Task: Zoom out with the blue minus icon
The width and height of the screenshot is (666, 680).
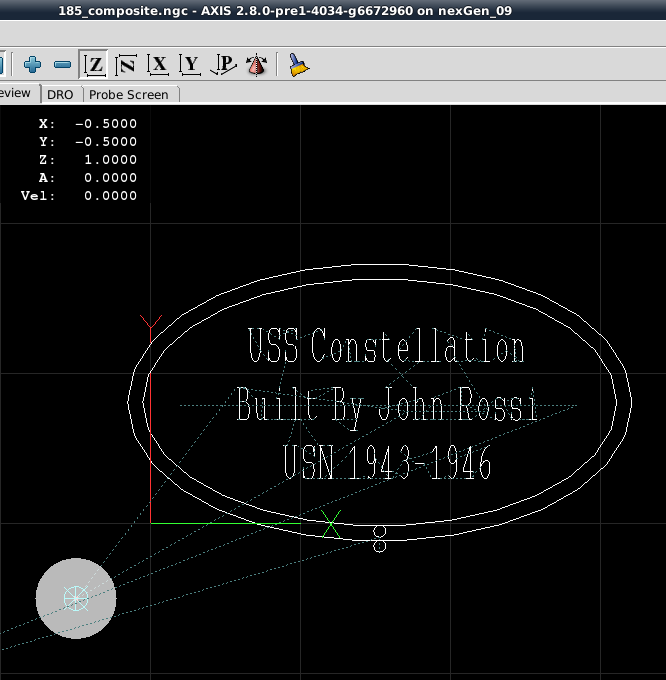Action: tap(63, 65)
